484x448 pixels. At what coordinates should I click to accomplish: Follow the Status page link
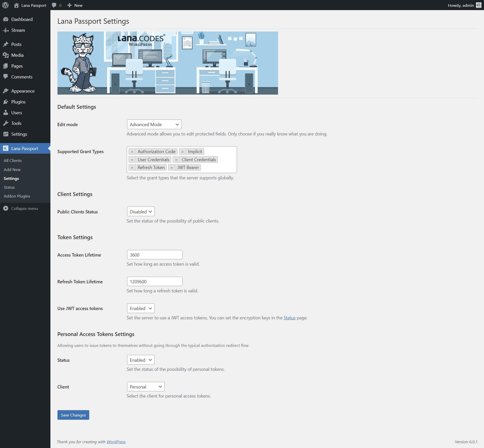pos(289,318)
